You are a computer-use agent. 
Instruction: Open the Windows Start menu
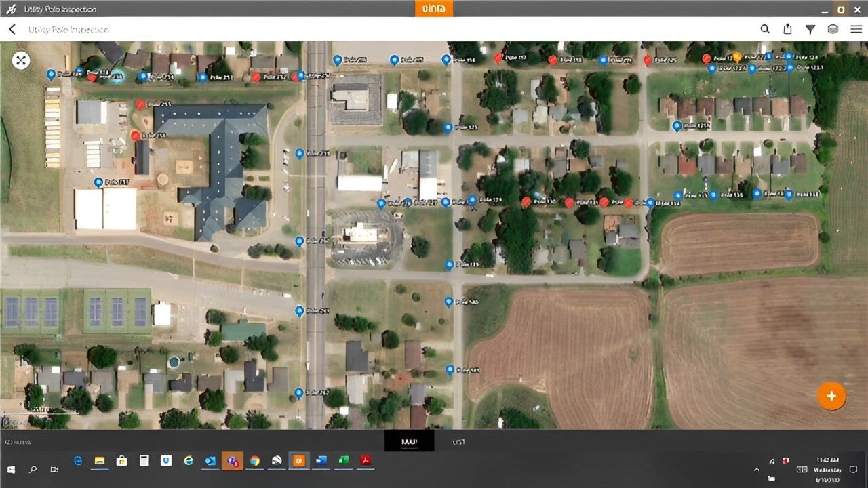tap(11, 469)
